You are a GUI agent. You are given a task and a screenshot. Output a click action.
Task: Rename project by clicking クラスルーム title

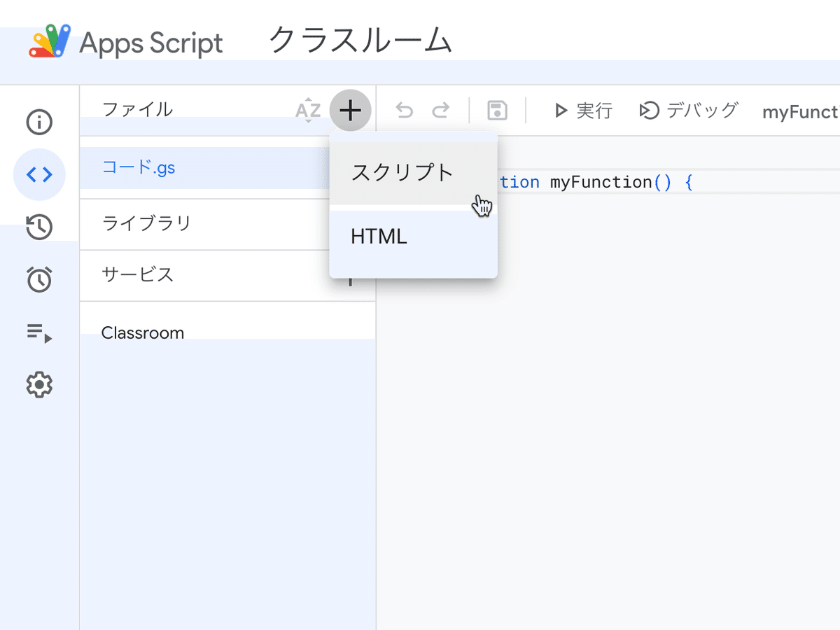click(x=360, y=41)
